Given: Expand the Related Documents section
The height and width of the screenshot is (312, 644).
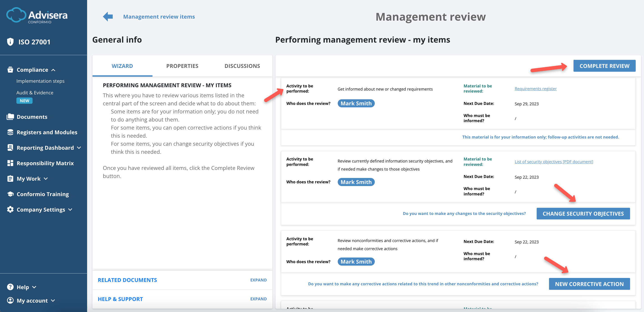Looking at the screenshot, I should click(258, 280).
